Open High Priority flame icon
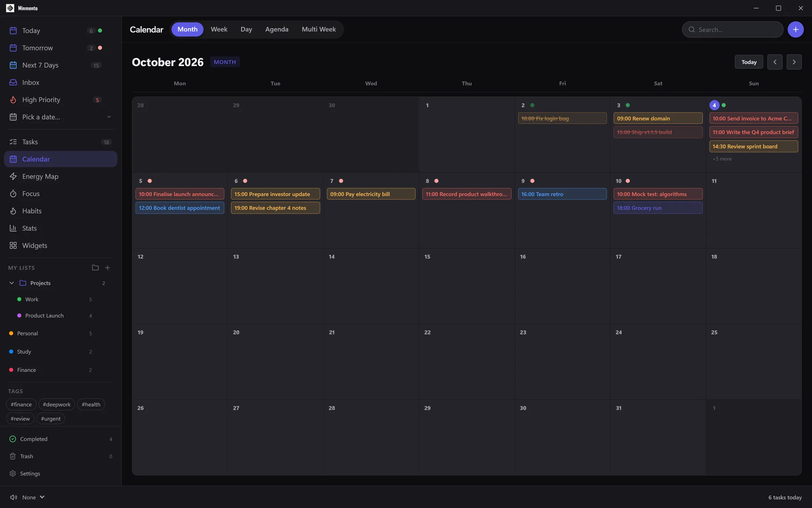Viewport: 812px width, 508px height. coord(13,100)
